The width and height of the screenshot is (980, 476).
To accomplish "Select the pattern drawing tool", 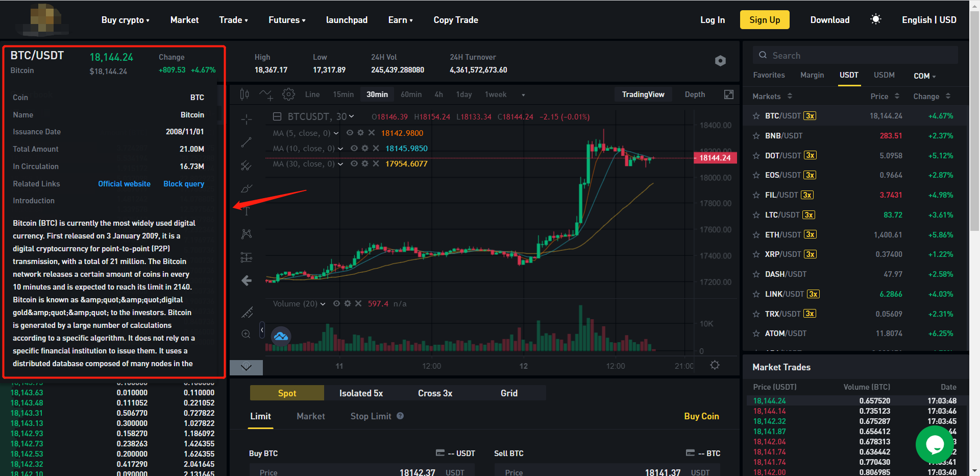I will pos(247,234).
